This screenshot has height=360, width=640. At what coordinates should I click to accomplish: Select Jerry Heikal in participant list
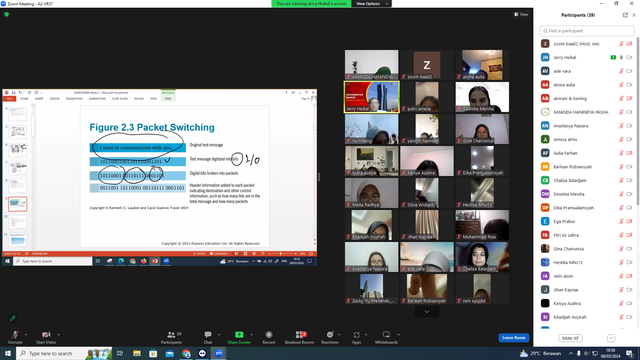pyautogui.click(x=587, y=58)
